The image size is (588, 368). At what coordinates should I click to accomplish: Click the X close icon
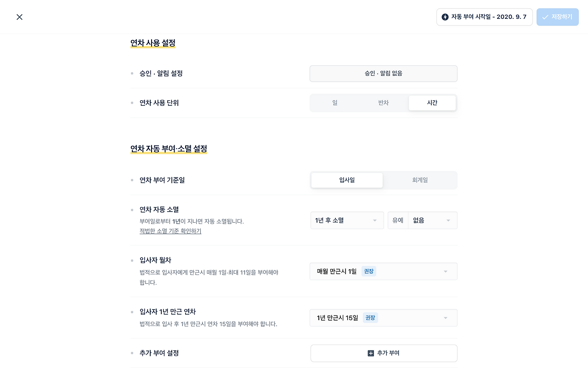19,17
